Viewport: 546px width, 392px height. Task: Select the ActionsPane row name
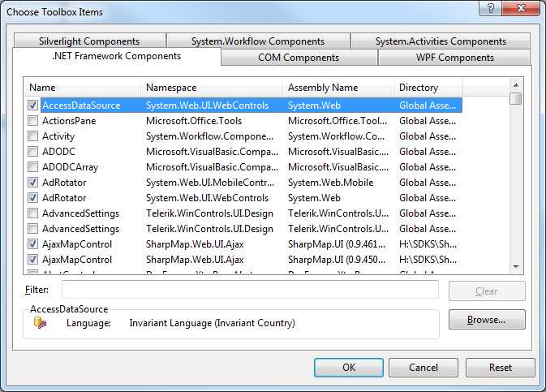point(69,121)
